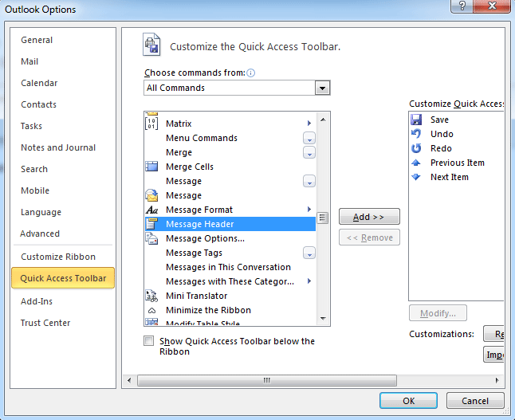Image resolution: width=515 pixels, height=420 pixels.
Task: Click the envelope icon beside Message
Action: [x=151, y=195]
